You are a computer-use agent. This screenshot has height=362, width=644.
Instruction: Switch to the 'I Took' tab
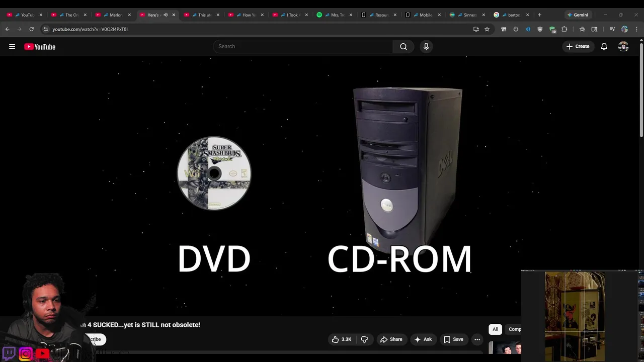point(289,15)
